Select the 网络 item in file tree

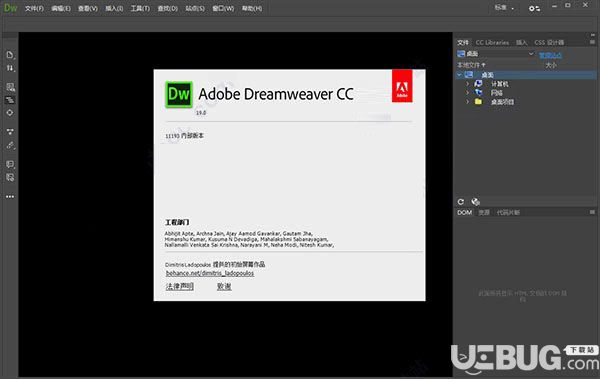[496, 93]
